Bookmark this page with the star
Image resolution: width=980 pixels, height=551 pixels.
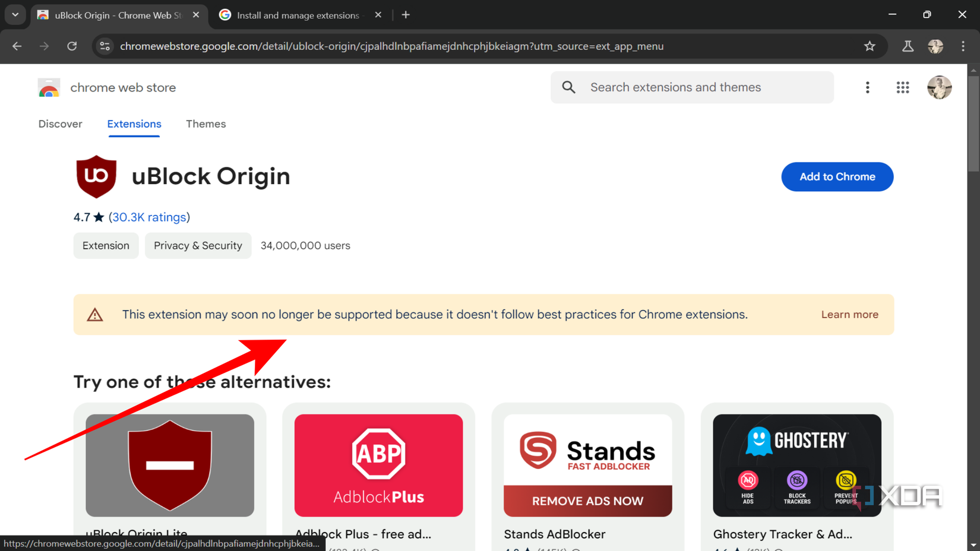point(870,46)
